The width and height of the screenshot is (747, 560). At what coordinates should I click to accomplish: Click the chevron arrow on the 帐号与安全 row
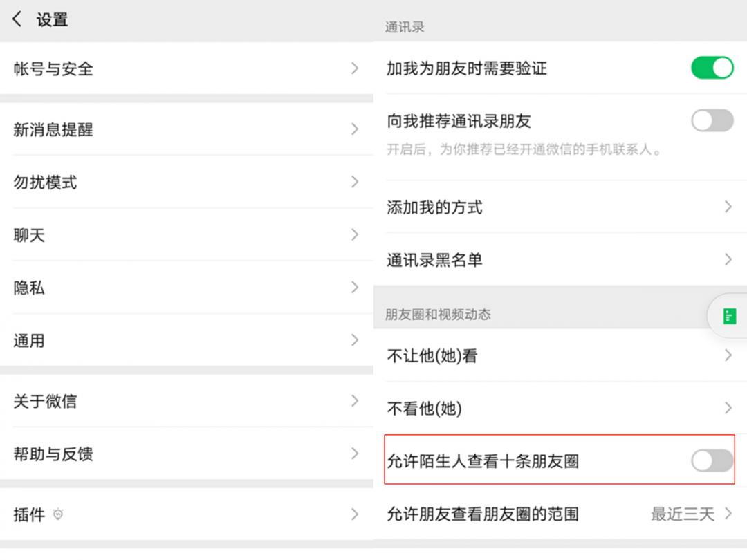(x=354, y=68)
